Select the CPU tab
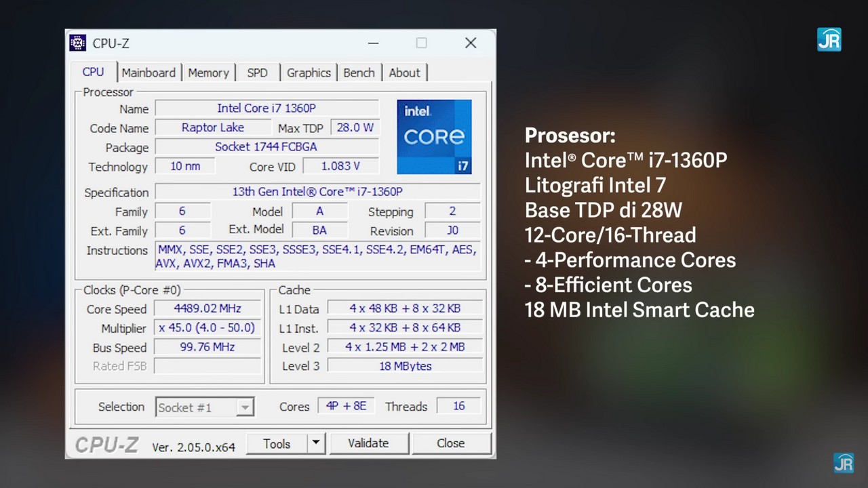The height and width of the screenshot is (488, 868). (93, 72)
